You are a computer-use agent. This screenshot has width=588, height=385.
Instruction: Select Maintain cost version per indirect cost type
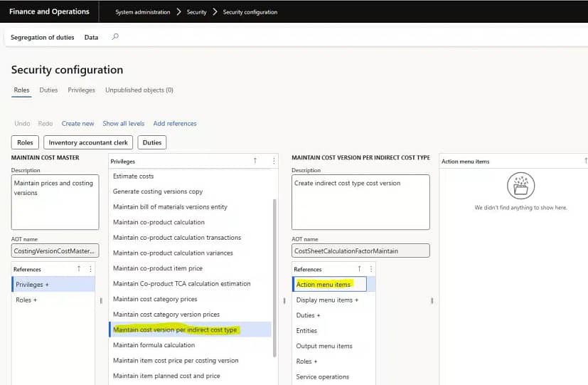(190, 329)
